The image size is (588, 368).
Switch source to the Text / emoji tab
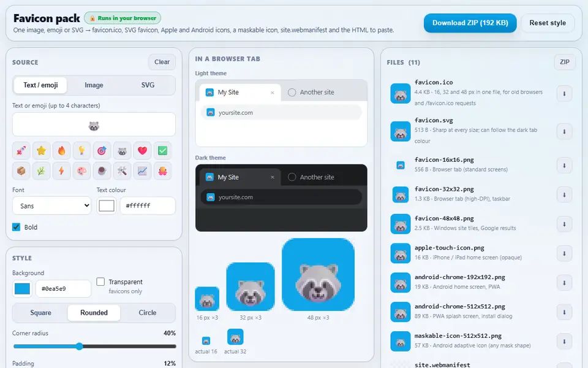pyautogui.click(x=40, y=85)
